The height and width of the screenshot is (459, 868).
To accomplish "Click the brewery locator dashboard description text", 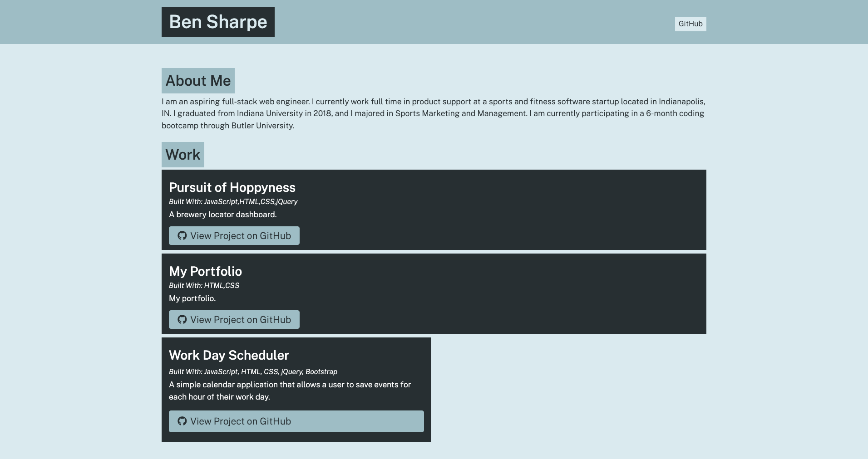I will click(222, 214).
